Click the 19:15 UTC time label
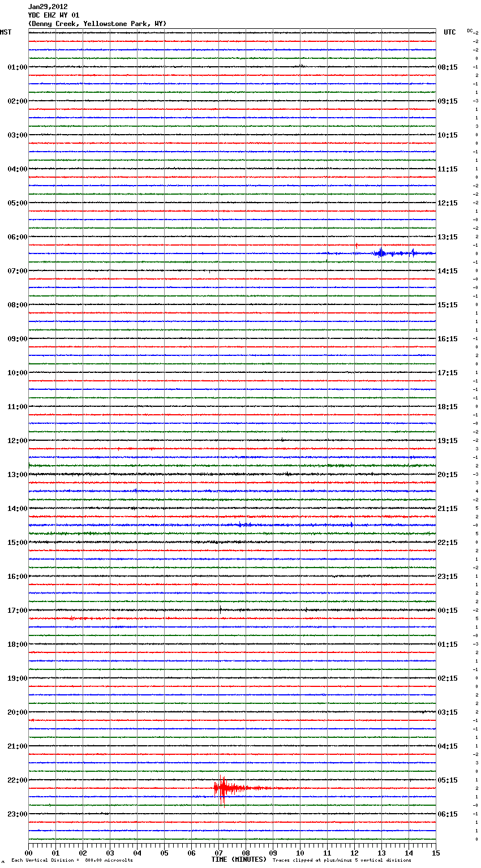 448,441
